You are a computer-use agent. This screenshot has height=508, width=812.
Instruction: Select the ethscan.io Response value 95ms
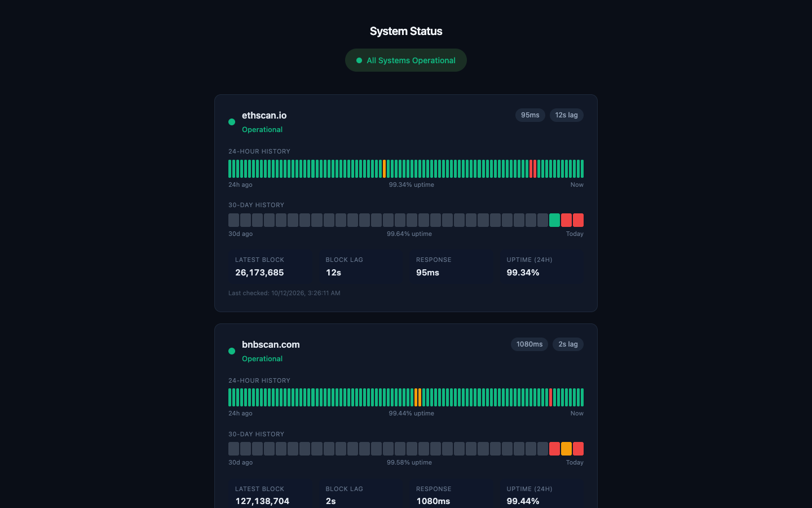tap(427, 273)
